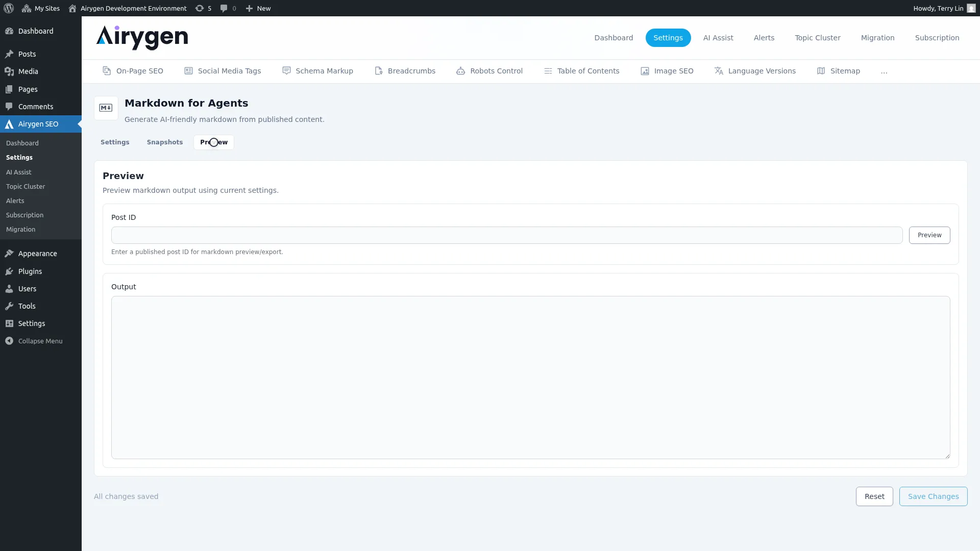
Task: Open Migration in Airygen header
Action: [x=878, y=38]
